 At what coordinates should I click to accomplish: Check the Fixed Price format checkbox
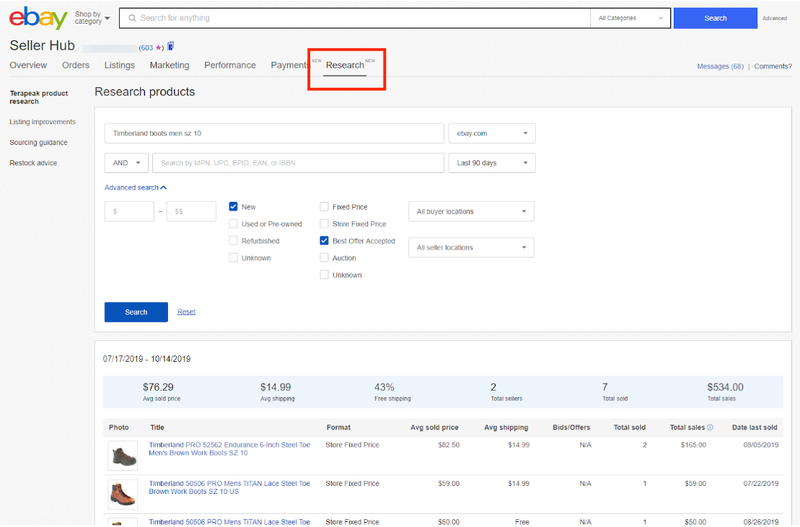pos(324,207)
